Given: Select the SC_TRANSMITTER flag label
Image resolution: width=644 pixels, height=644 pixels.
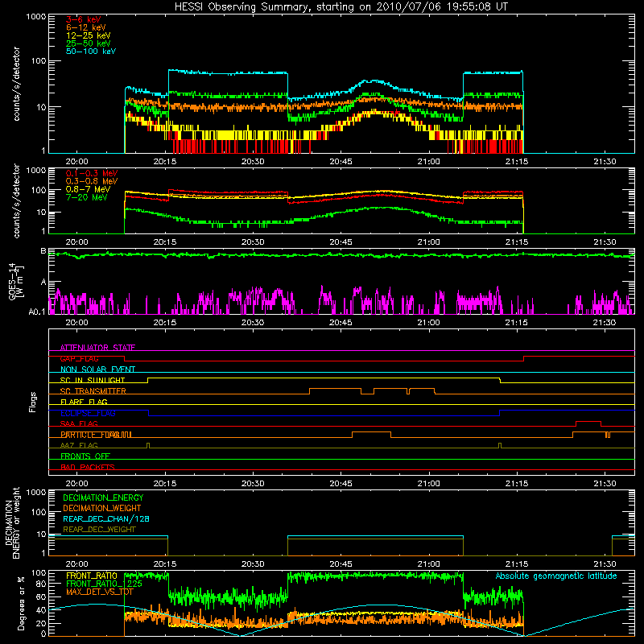Looking at the screenshot, I should tap(93, 391).
